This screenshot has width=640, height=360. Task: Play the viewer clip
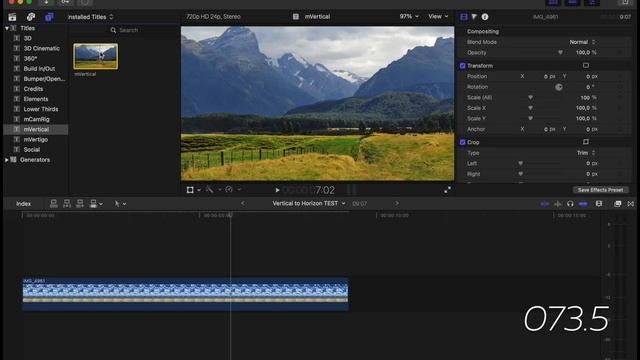coord(277,190)
